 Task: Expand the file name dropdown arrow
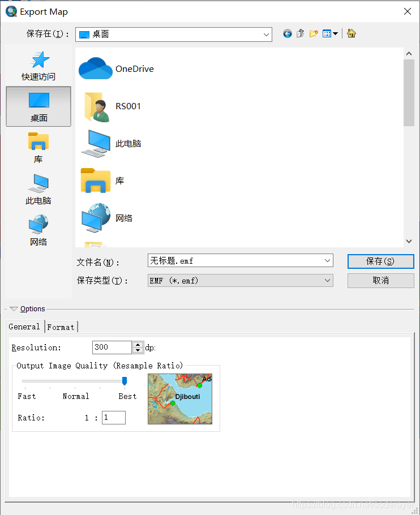coord(327,260)
